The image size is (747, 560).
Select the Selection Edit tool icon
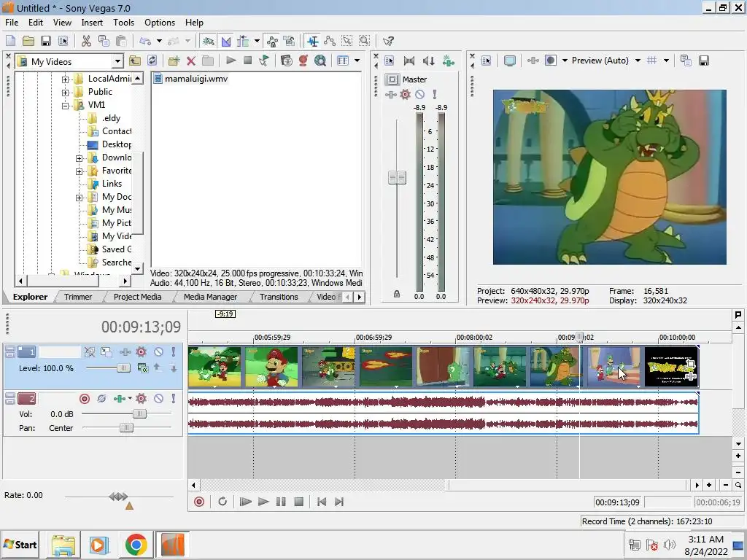pyautogui.click(x=347, y=41)
